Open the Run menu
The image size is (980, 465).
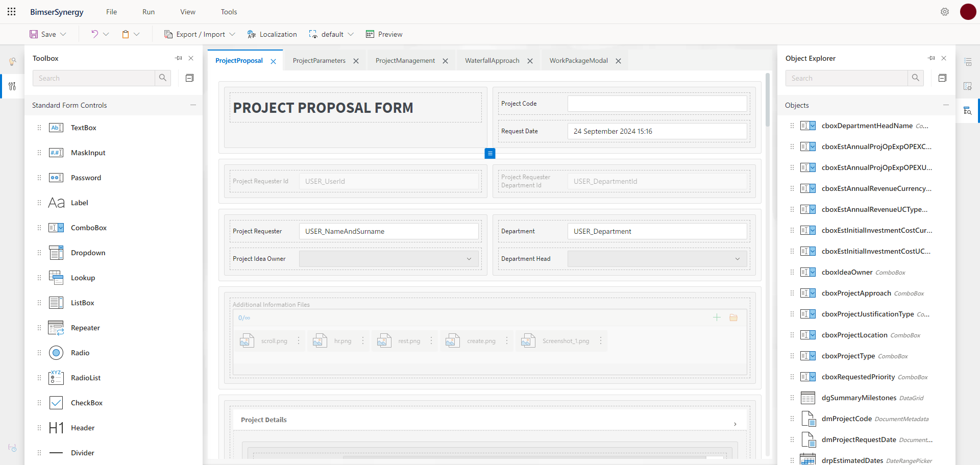click(148, 11)
